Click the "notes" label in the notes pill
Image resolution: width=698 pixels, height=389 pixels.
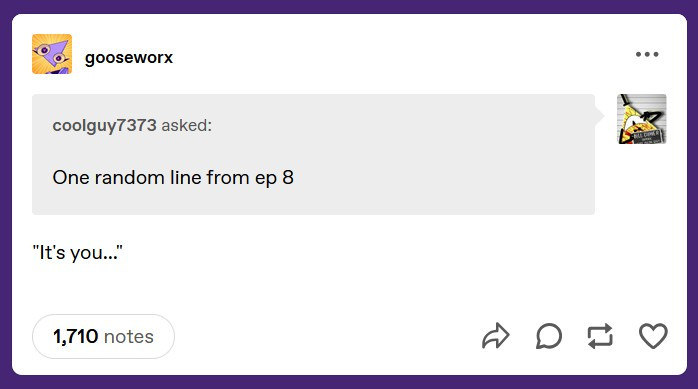(129, 337)
